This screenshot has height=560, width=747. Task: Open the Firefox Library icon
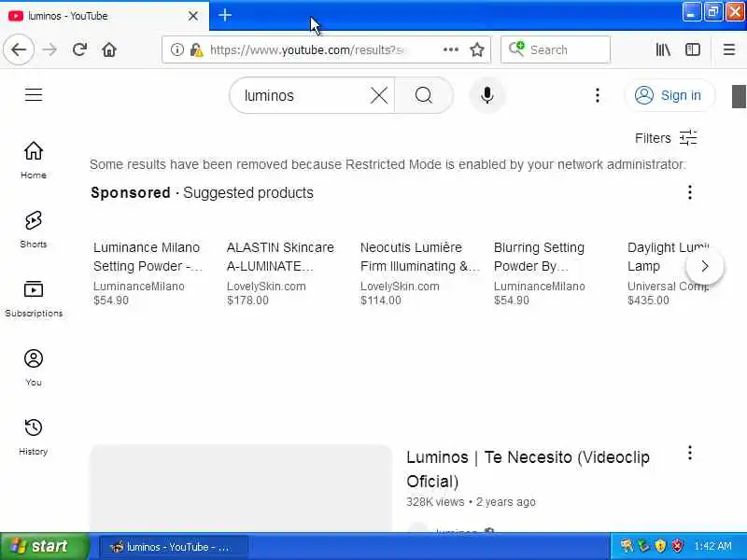[663, 49]
